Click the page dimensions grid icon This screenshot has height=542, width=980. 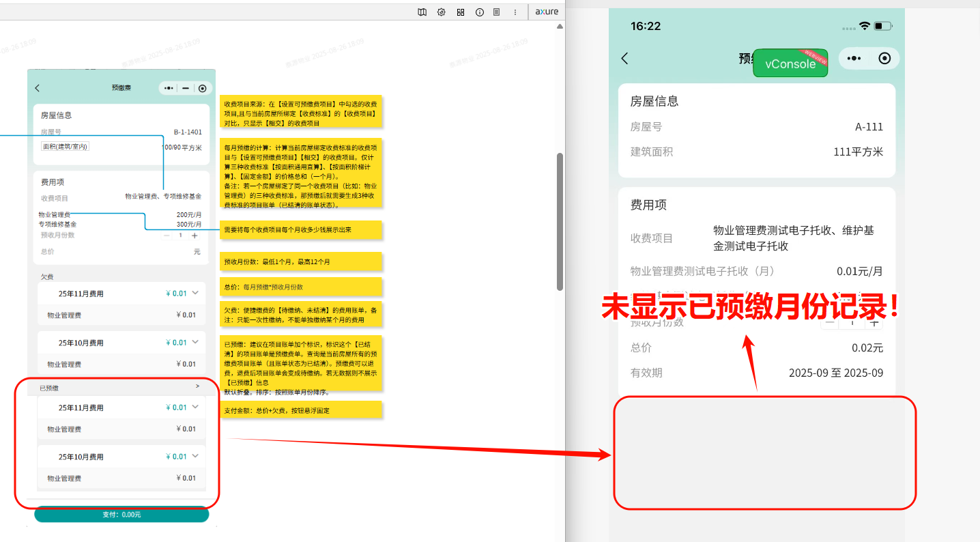click(x=460, y=12)
